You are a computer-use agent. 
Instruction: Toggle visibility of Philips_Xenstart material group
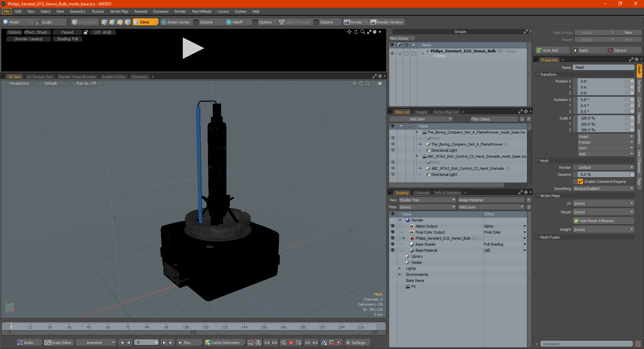tap(392, 238)
